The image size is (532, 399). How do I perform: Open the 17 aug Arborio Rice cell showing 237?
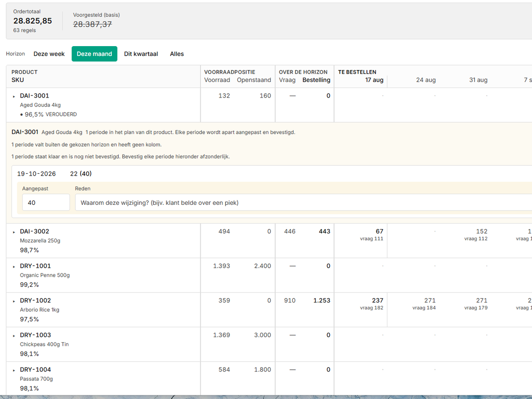coord(360,310)
